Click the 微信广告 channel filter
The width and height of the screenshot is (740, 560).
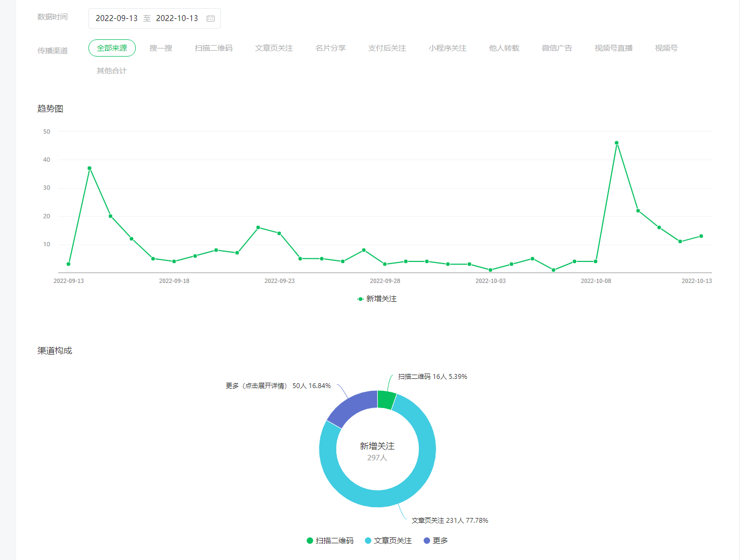pos(557,48)
